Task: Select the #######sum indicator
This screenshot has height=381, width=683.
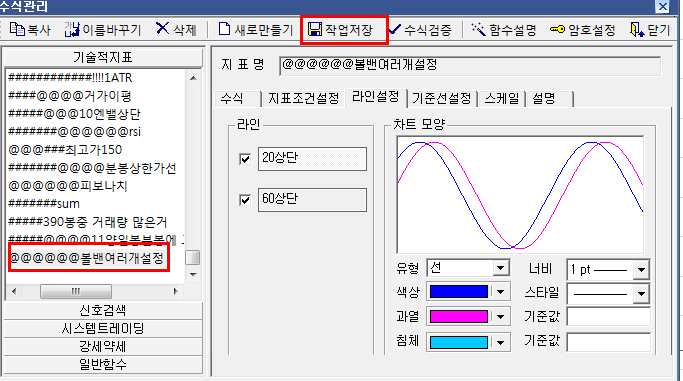Action: tap(44, 203)
